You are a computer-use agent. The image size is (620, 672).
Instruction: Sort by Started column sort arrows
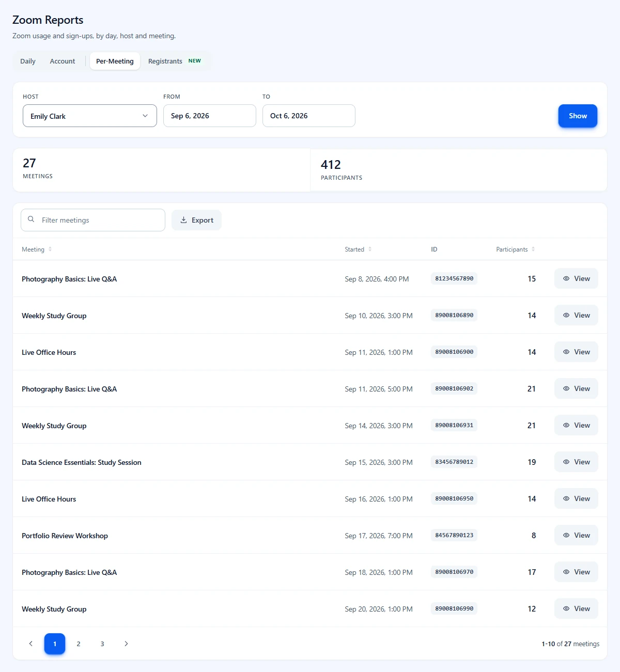tap(370, 249)
